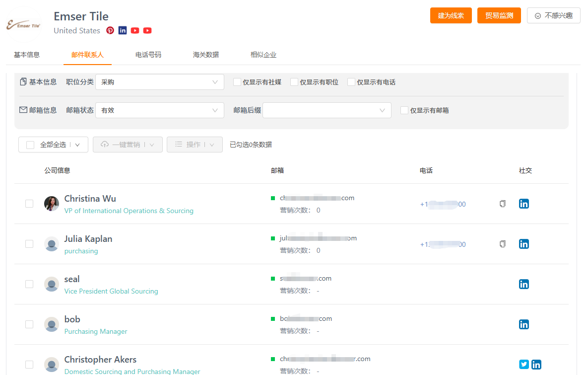The height and width of the screenshot is (375, 588).
Task: Open Christopher Akers' contact name link
Action: pyautogui.click(x=100, y=359)
